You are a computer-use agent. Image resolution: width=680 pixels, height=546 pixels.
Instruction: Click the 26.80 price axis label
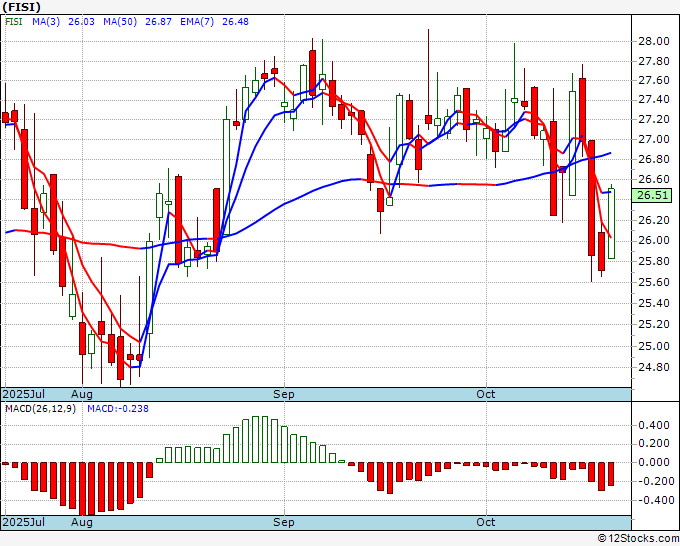click(x=654, y=159)
